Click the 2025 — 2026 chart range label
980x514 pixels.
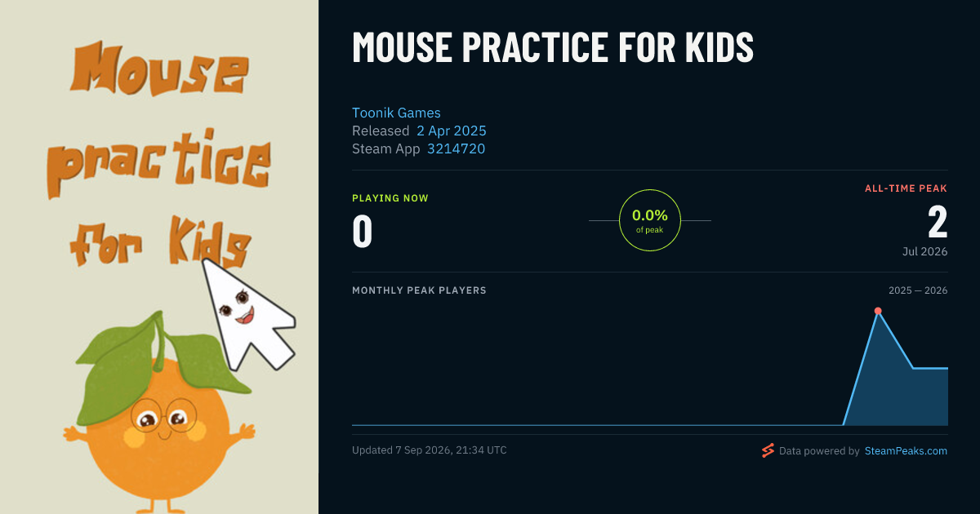(x=918, y=290)
